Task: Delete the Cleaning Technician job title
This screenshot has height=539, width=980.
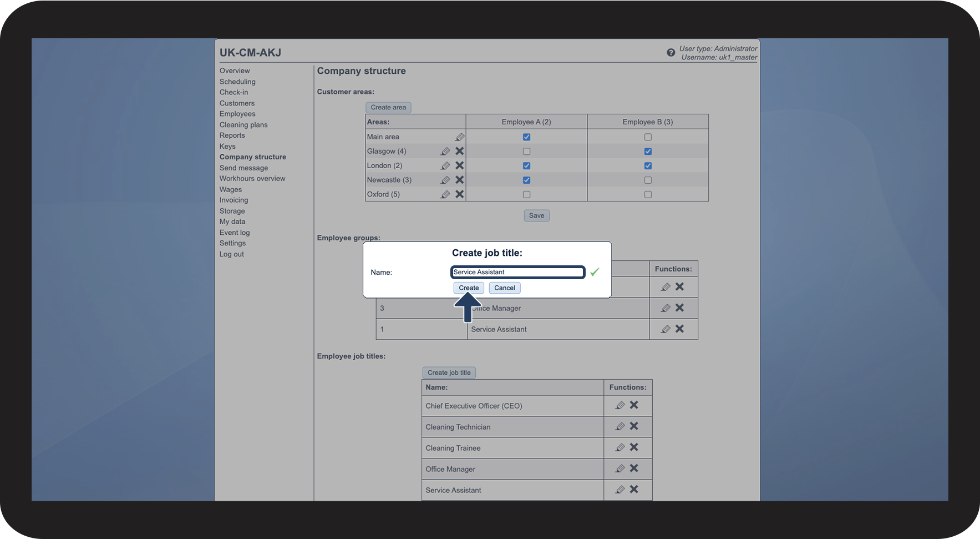Action: click(634, 426)
